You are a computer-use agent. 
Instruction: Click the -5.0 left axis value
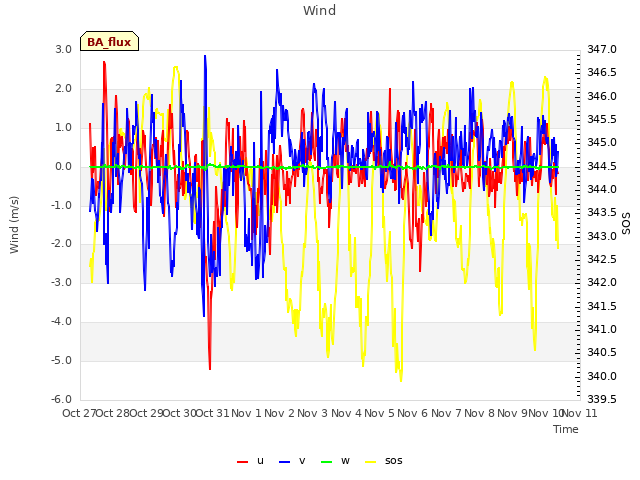point(62,360)
